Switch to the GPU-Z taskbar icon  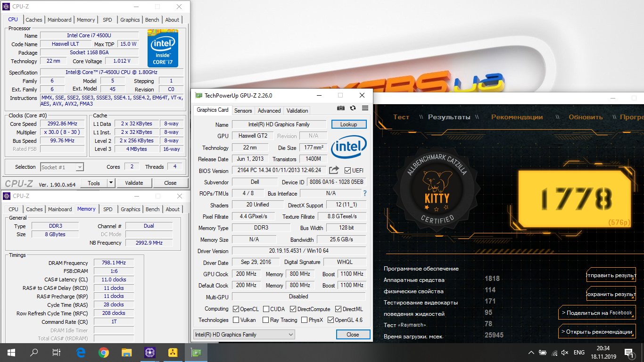[x=196, y=352]
